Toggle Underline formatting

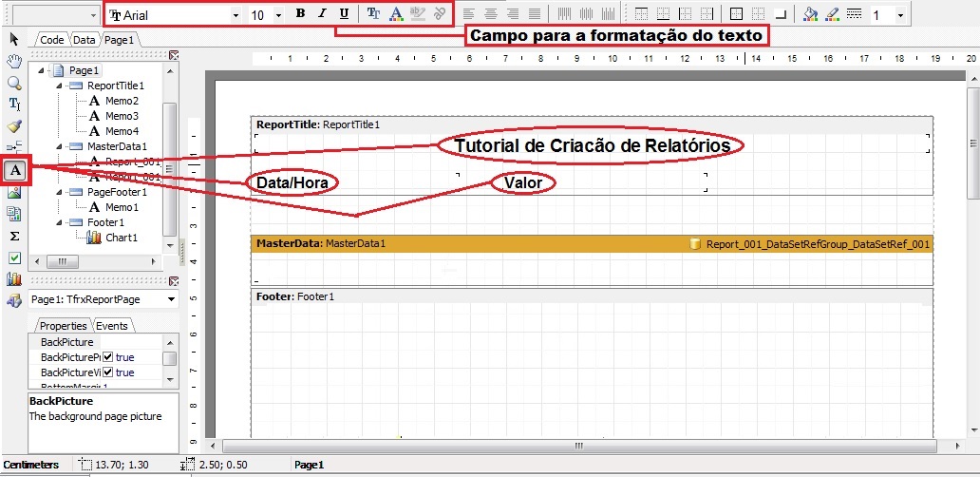tap(344, 13)
